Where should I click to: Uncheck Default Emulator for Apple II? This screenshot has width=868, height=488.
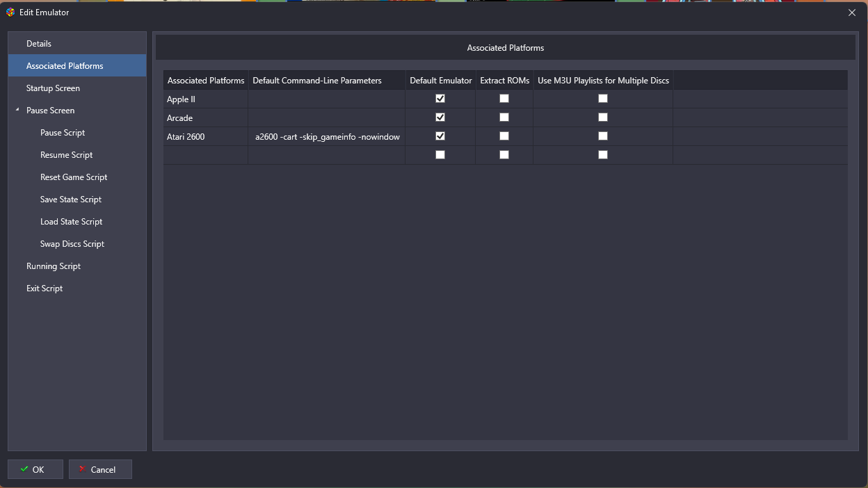(440, 99)
